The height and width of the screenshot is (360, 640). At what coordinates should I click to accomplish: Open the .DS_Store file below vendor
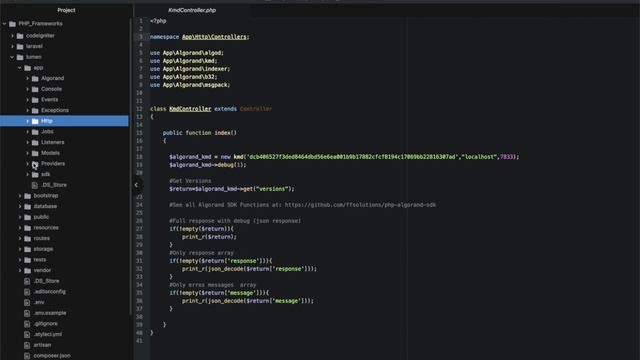46,281
